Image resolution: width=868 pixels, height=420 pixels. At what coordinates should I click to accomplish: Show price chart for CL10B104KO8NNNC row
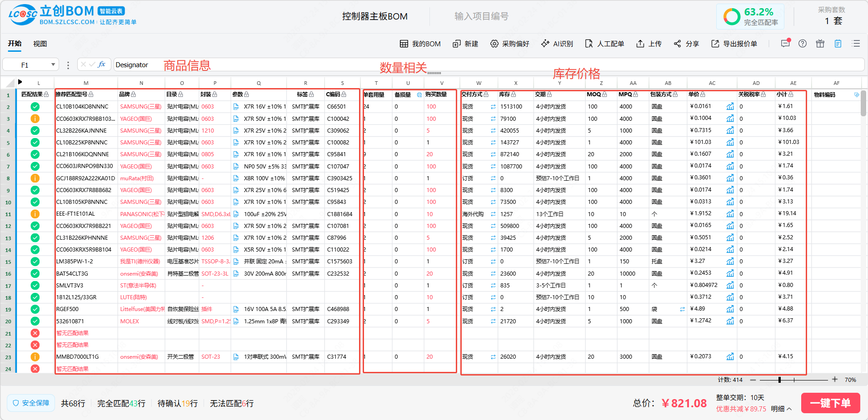coord(730,107)
